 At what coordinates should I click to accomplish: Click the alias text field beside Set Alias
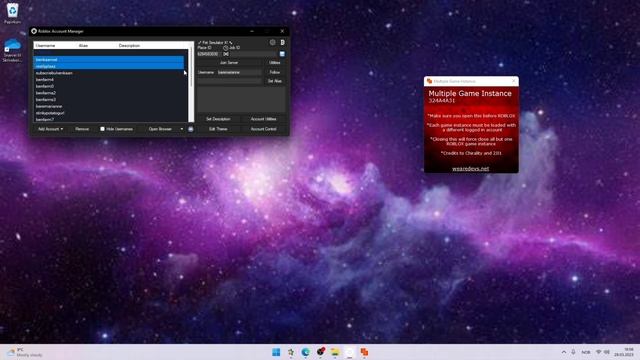click(x=229, y=81)
